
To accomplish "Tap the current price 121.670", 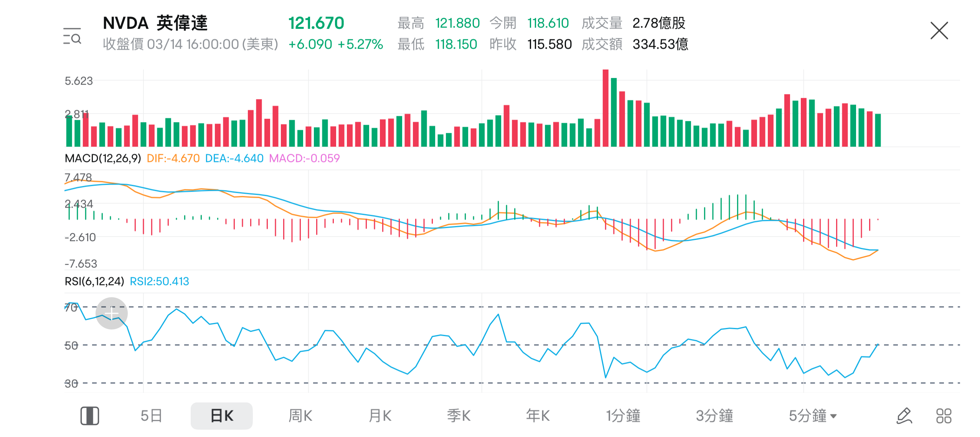I will 316,23.
